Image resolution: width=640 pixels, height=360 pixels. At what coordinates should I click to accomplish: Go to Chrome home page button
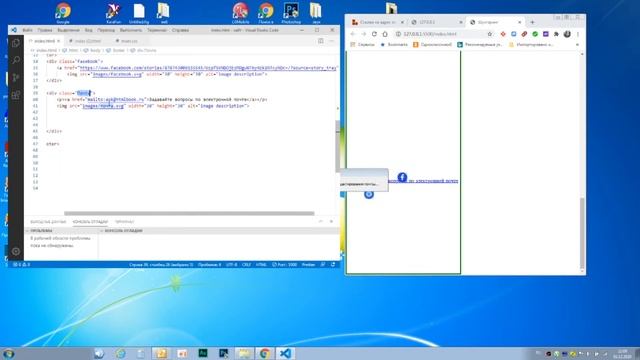[x=385, y=34]
